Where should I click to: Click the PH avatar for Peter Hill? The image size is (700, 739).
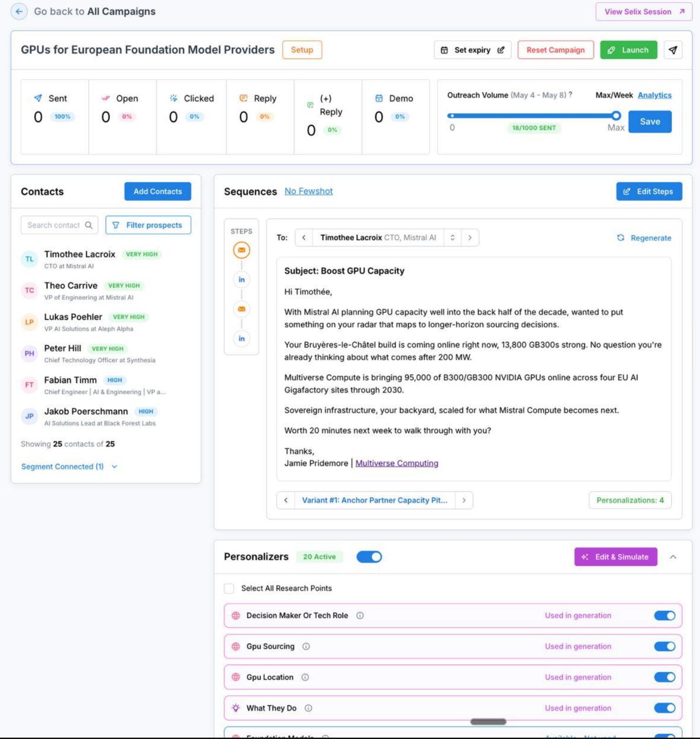coord(29,354)
